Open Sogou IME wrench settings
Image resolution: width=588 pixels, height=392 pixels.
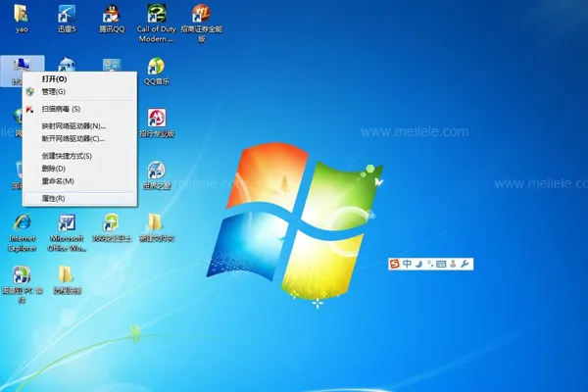465,264
